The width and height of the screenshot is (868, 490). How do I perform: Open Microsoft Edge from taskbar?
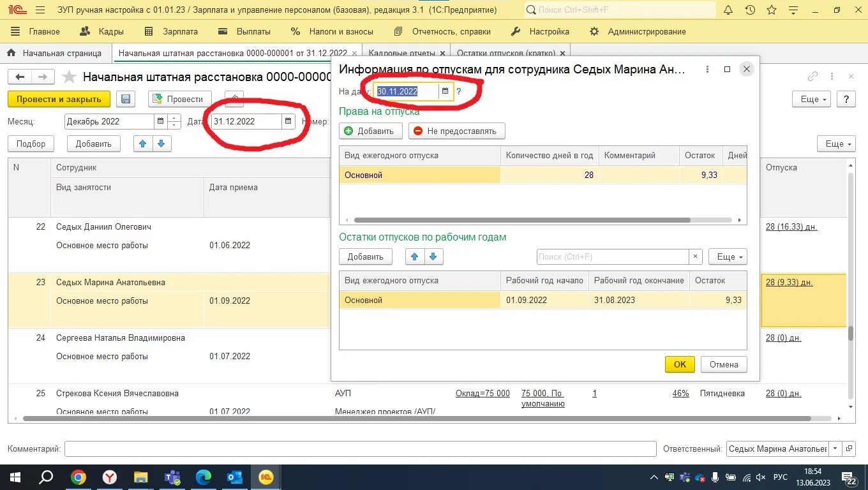[204, 477]
